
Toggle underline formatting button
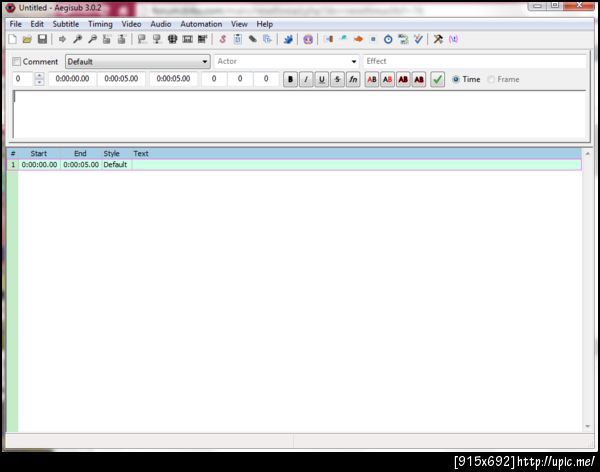click(x=321, y=79)
